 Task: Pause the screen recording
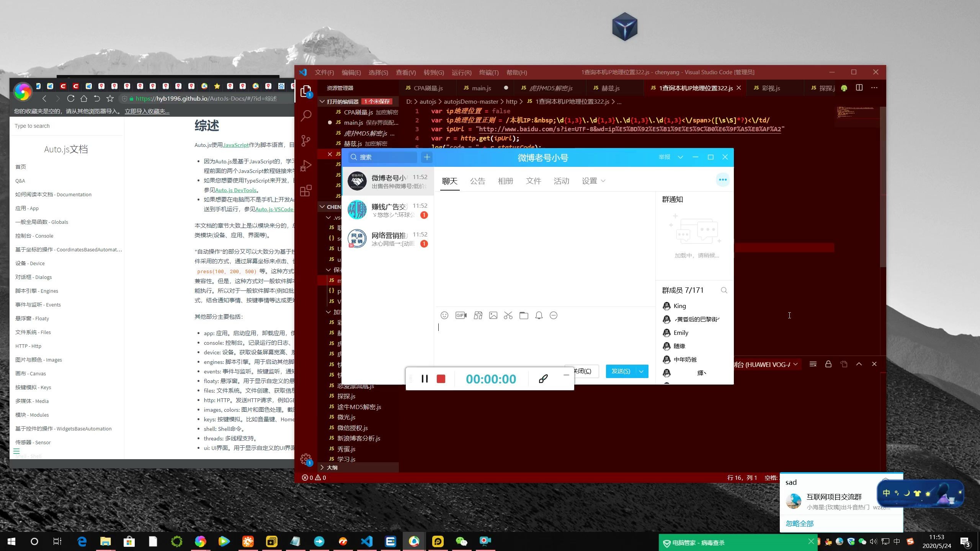click(425, 379)
